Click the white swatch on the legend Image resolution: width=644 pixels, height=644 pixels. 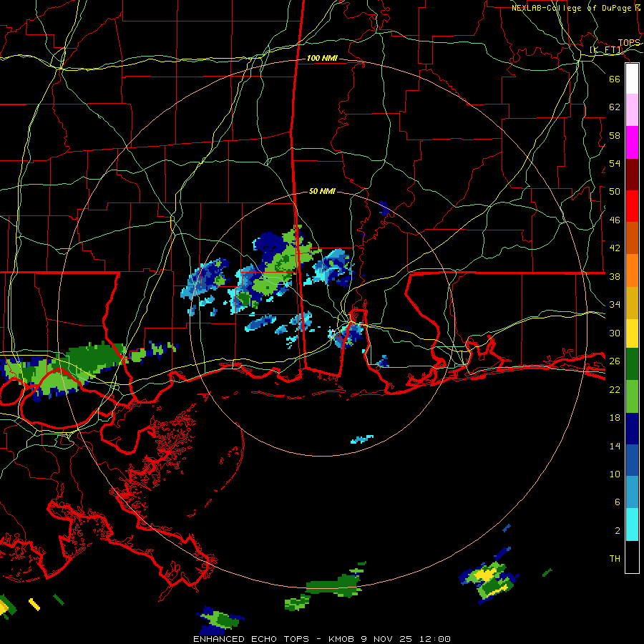tap(632, 79)
